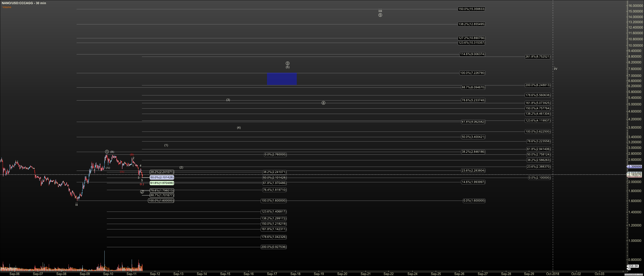This screenshot has height=276, width=644.
Task: Select the wave iii label at top
Action: (380, 11)
